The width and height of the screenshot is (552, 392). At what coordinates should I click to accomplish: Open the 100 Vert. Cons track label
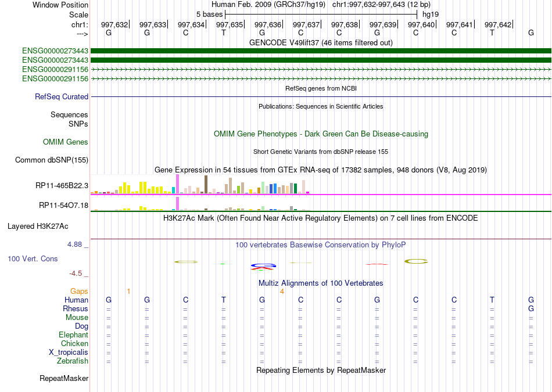point(33,258)
